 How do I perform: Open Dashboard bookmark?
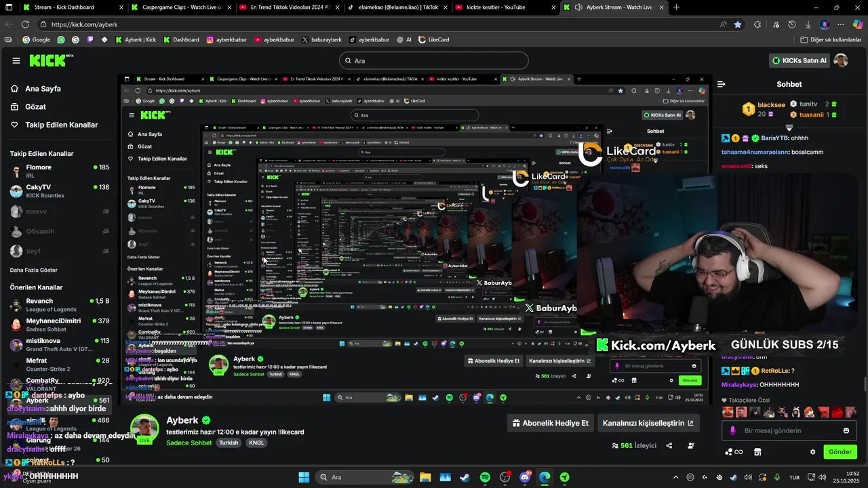point(181,40)
